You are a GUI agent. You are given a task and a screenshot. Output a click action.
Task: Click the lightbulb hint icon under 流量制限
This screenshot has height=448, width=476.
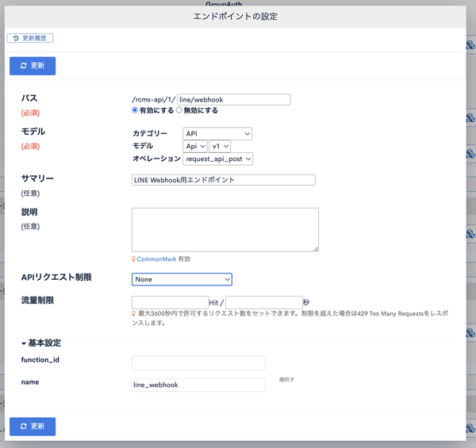[x=133, y=313]
